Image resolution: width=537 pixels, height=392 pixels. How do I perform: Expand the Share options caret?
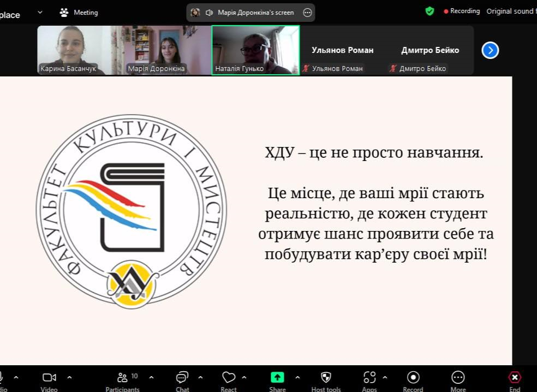297,378
